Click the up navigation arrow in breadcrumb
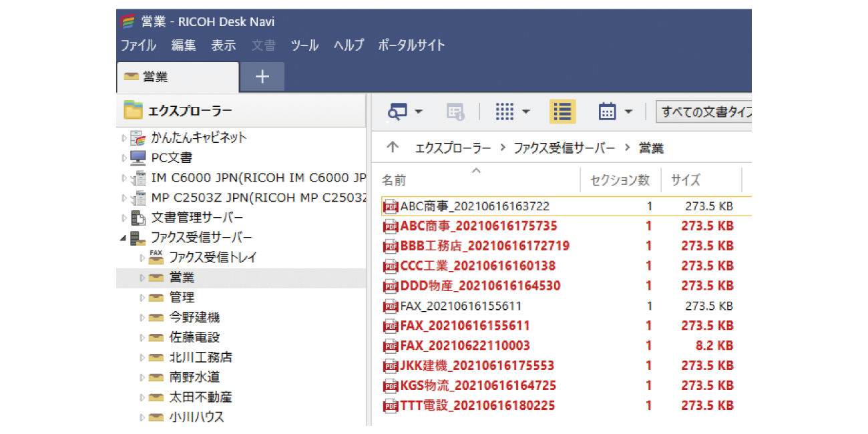The width and height of the screenshot is (868, 434). [x=393, y=148]
